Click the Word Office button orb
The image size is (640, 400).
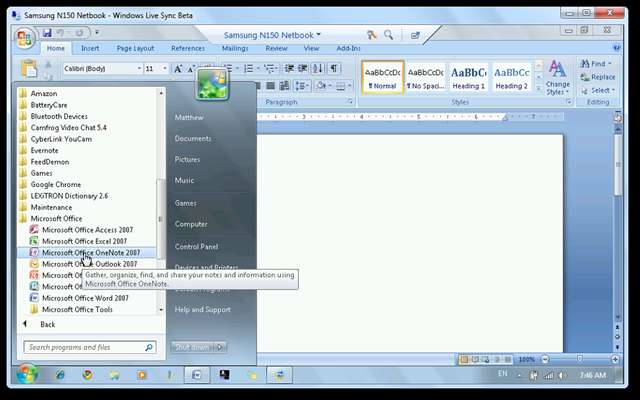coord(24,38)
